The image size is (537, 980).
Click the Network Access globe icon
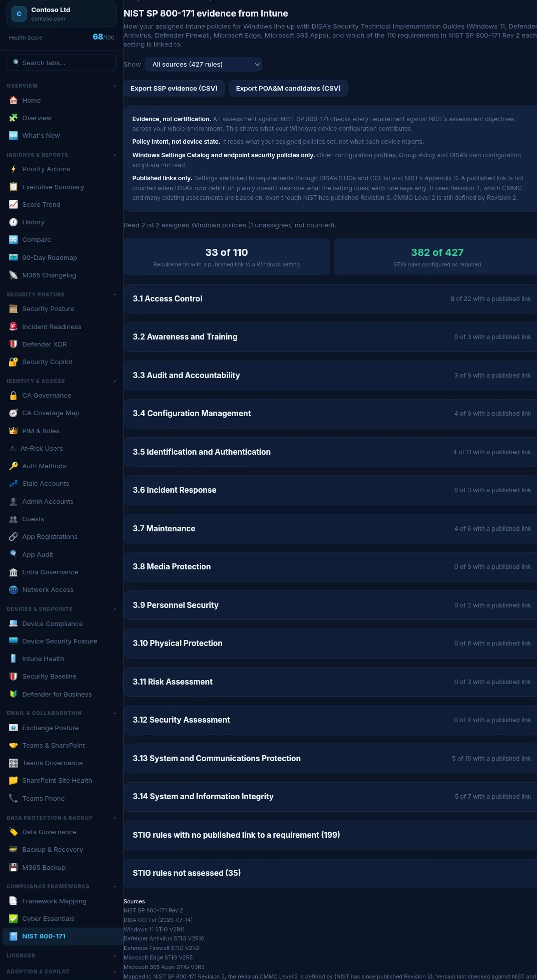(x=14, y=590)
